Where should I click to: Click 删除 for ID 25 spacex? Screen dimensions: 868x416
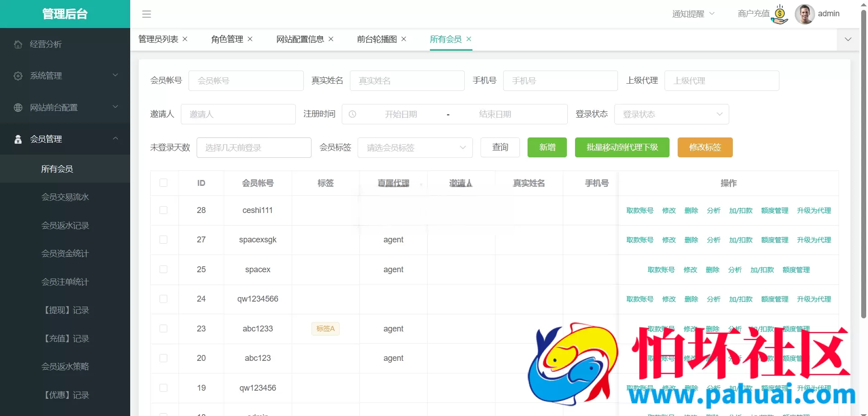tap(712, 269)
